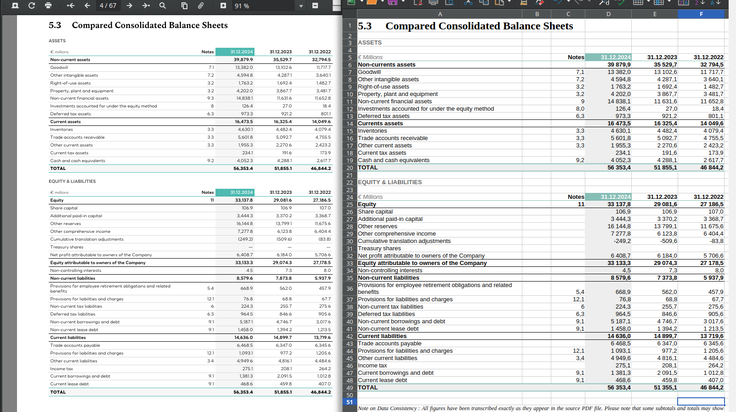Select column D header in the spreadsheet

click(x=608, y=14)
